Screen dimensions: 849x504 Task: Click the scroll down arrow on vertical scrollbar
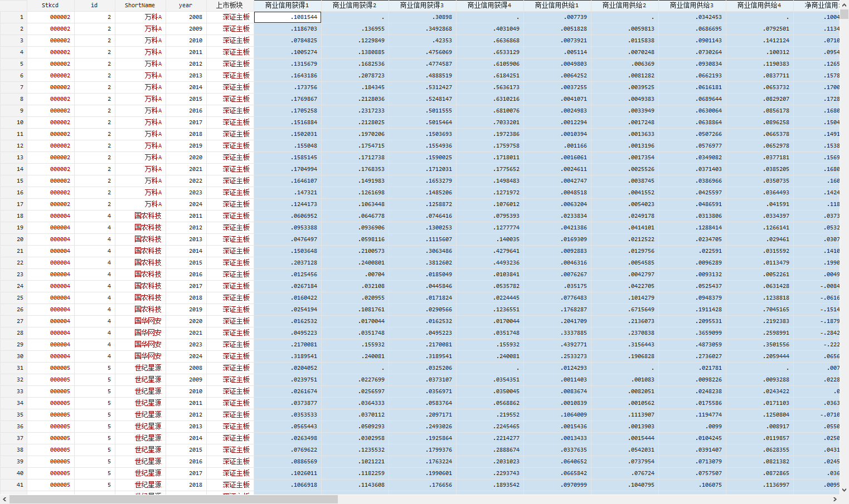[x=844, y=490]
